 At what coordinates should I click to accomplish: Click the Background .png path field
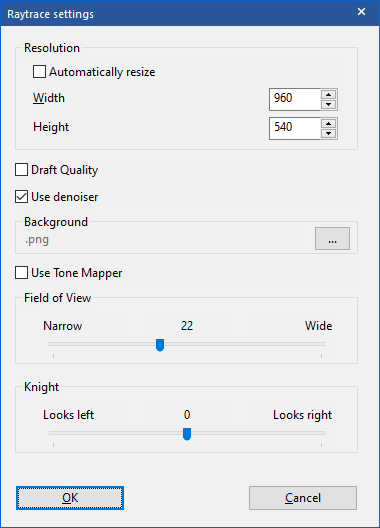tap(165, 240)
